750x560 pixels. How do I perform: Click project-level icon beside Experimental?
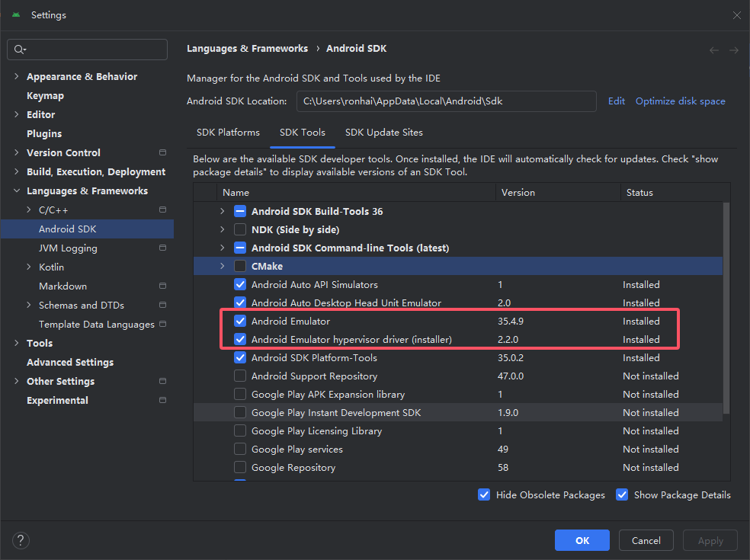(162, 400)
